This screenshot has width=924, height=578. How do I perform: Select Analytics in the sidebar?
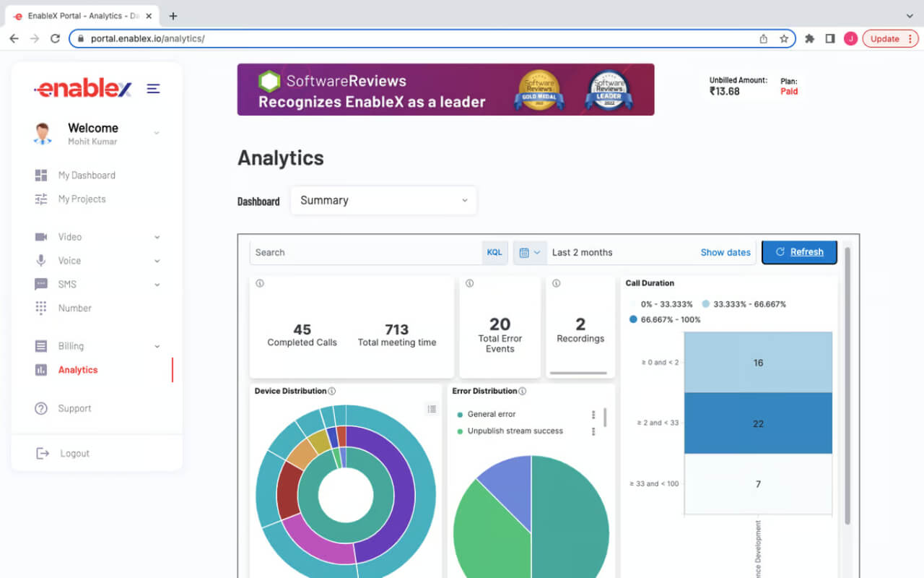point(78,370)
